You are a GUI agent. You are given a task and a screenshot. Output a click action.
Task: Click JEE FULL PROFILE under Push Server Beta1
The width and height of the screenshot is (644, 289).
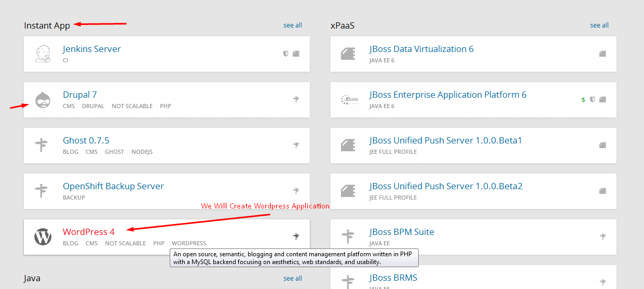(x=393, y=152)
